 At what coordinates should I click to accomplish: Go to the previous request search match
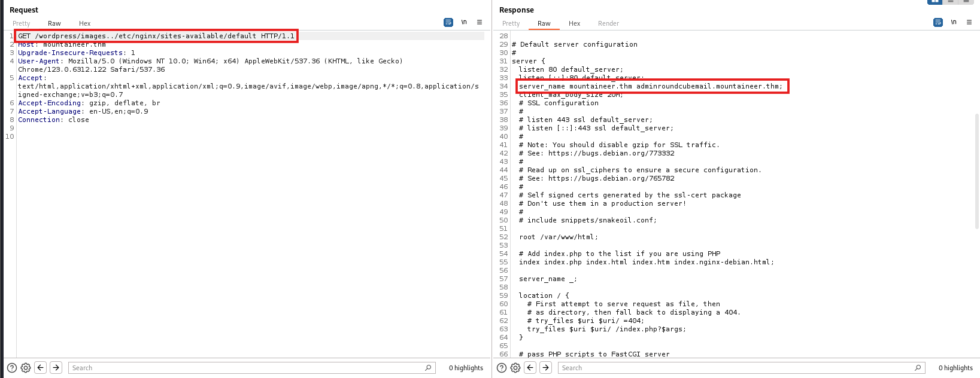41,368
